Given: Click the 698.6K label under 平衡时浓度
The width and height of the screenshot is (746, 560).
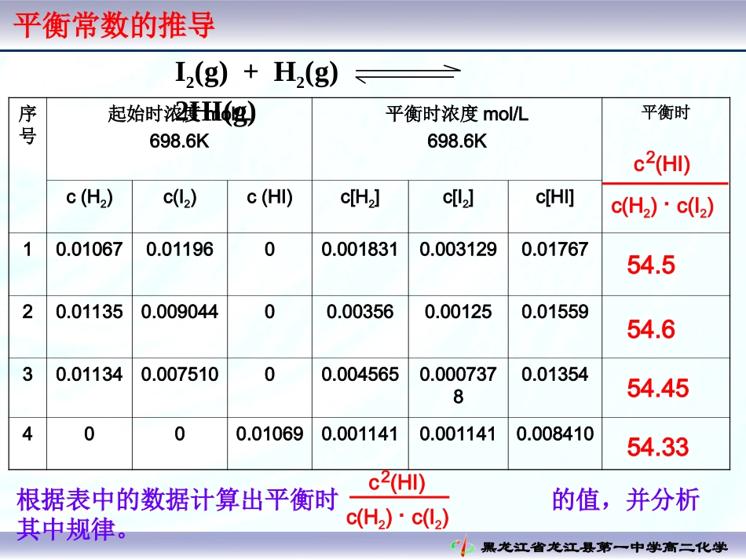Looking at the screenshot, I should [x=457, y=141].
